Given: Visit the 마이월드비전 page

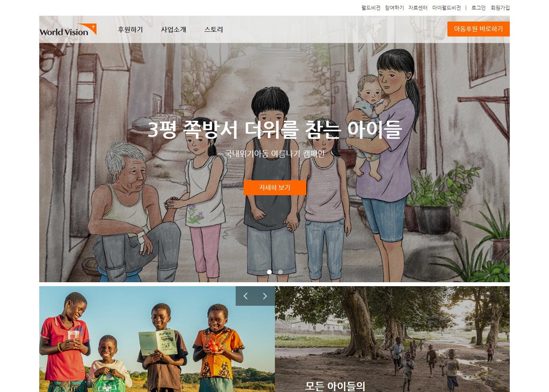Looking at the screenshot, I should coord(447,7).
